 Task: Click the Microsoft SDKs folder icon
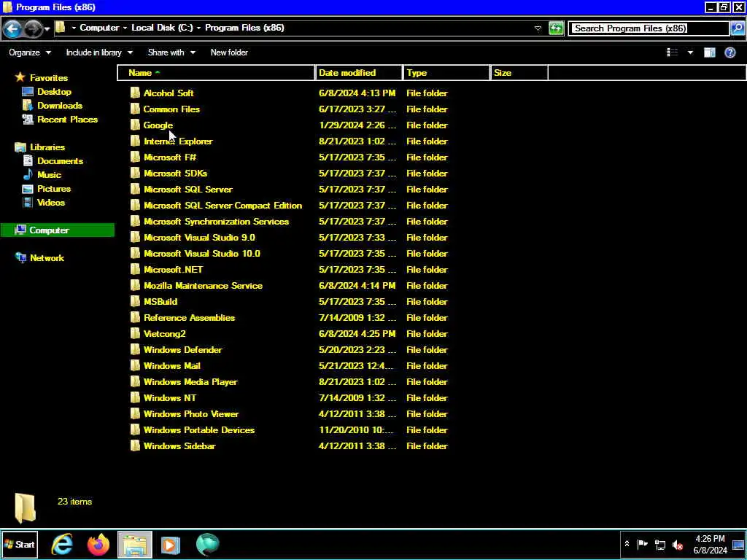pos(135,174)
